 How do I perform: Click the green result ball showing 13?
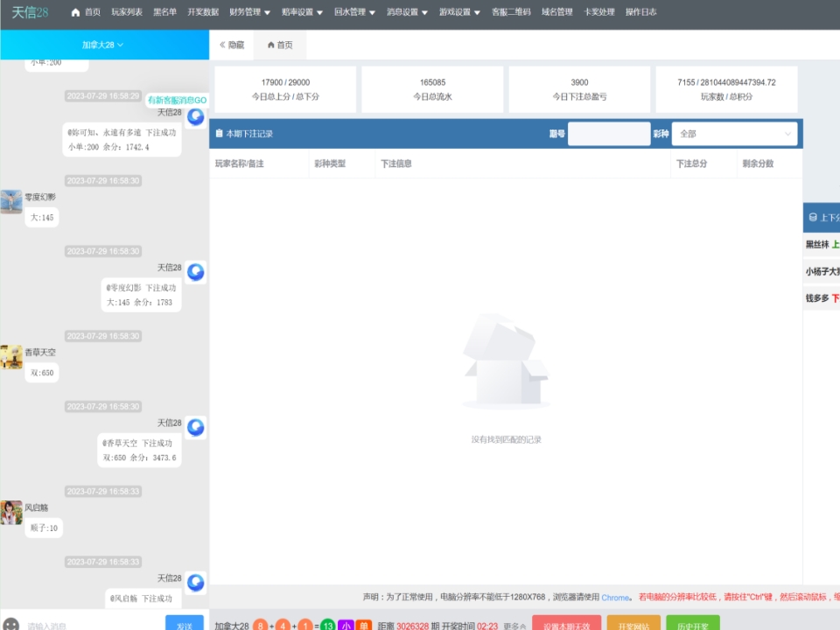327,625
